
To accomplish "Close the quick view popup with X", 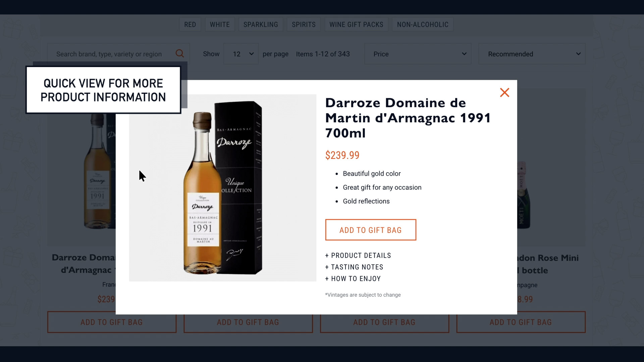I will [504, 93].
